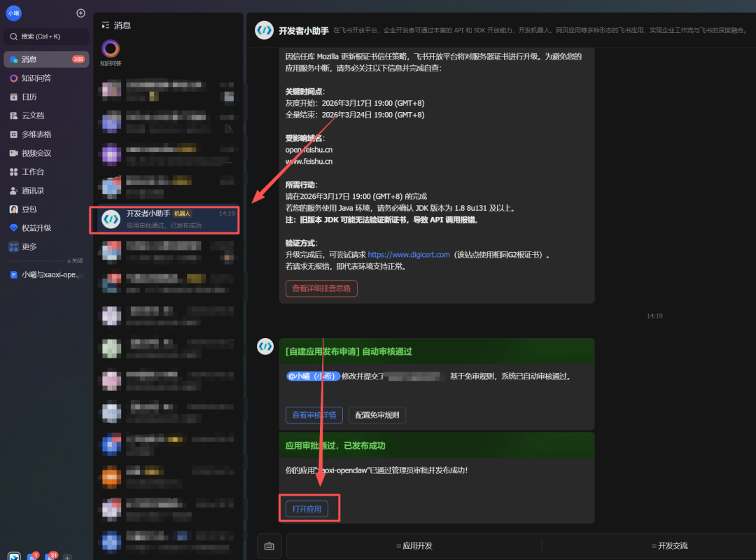This screenshot has width=756, height=560.
Task: Click the 开发者小助手 avatar in chat header
Action: (x=264, y=30)
